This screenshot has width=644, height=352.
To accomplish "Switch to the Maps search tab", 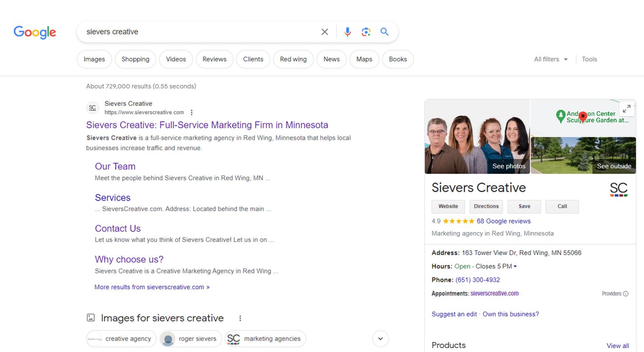I will click(364, 59).
